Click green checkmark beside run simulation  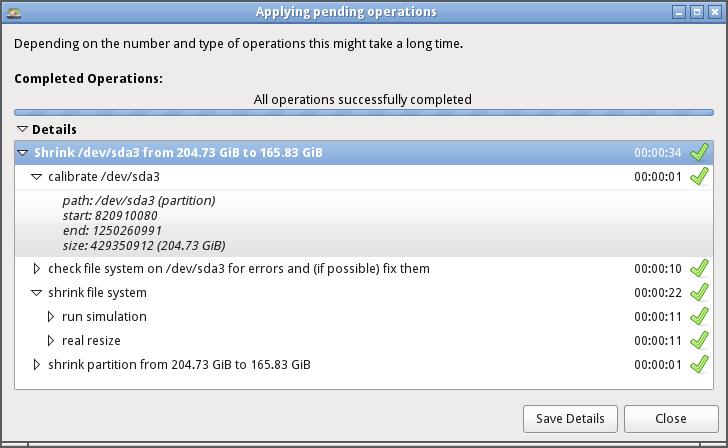coord(699,317)
